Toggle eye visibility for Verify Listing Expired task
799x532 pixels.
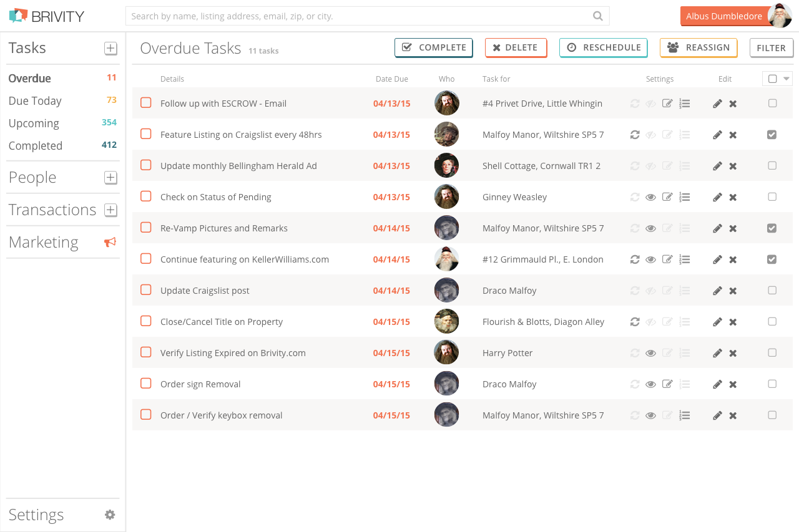pyautogui.click(x=650, y=353)
